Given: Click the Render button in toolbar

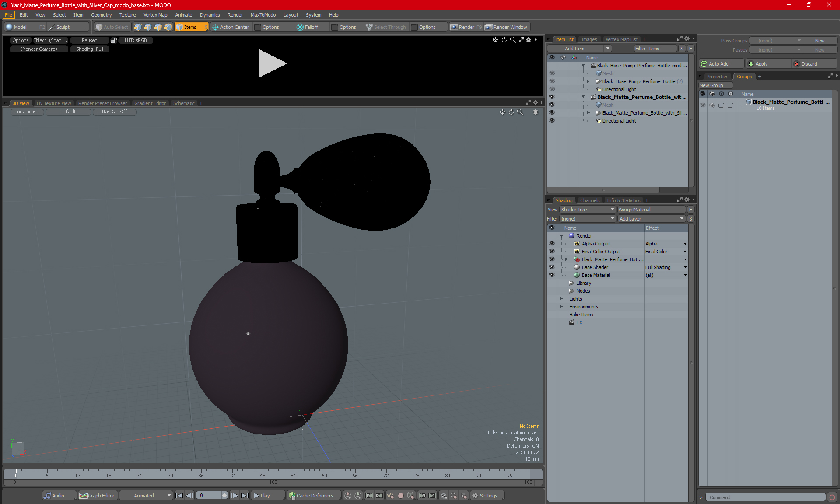Looking at the screenshot, I should 467,27.
